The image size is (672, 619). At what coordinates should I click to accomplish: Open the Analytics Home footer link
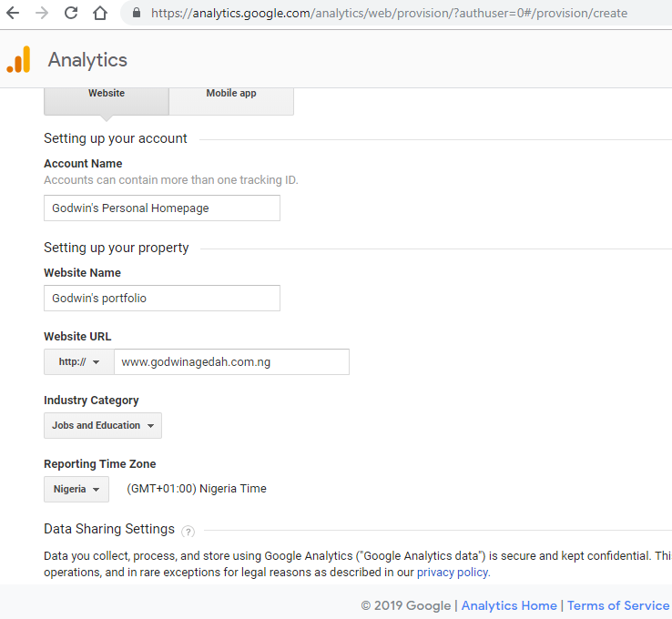click(x=509, y=605)
